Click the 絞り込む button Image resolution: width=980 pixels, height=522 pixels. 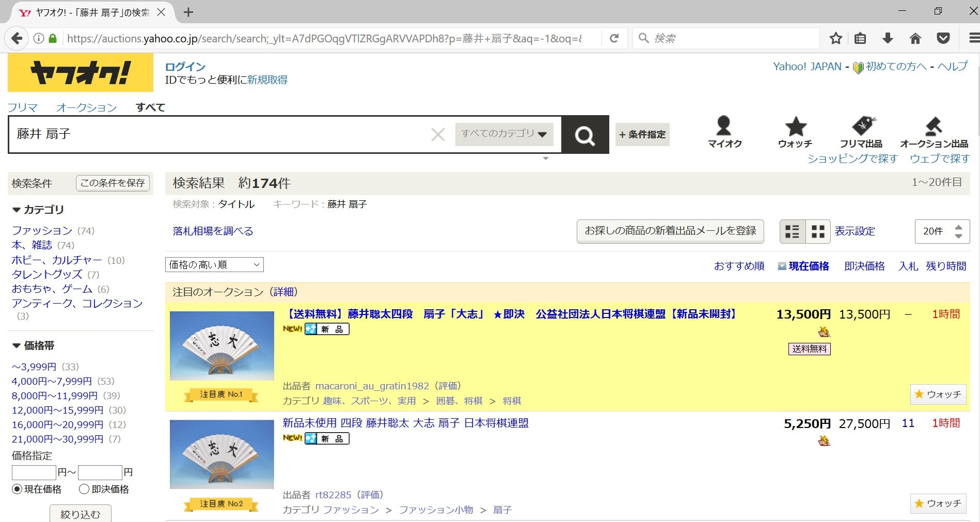[x=81, y=514]
